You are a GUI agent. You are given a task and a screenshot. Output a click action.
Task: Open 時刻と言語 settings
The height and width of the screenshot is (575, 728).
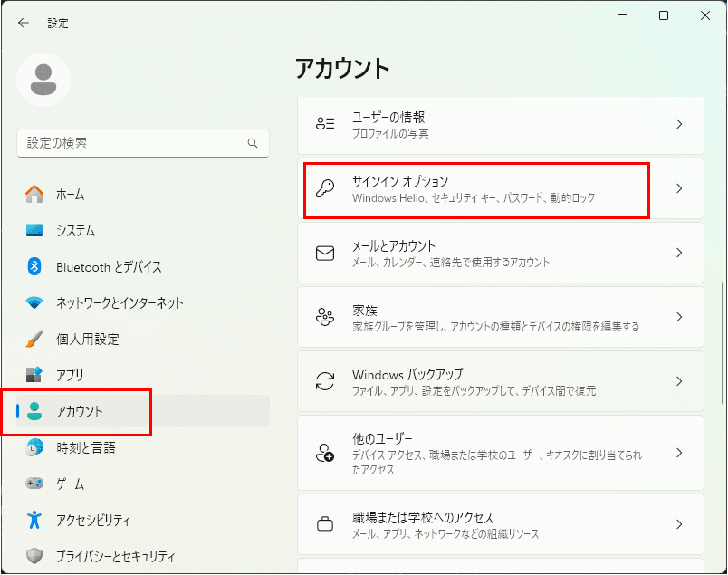coord(85,447)
